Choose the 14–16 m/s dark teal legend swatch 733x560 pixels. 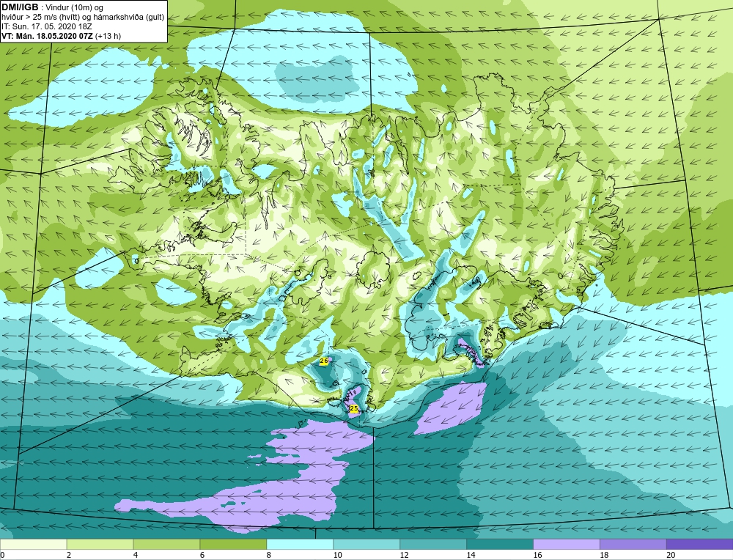pyautogui.click(x=500, y=544)
